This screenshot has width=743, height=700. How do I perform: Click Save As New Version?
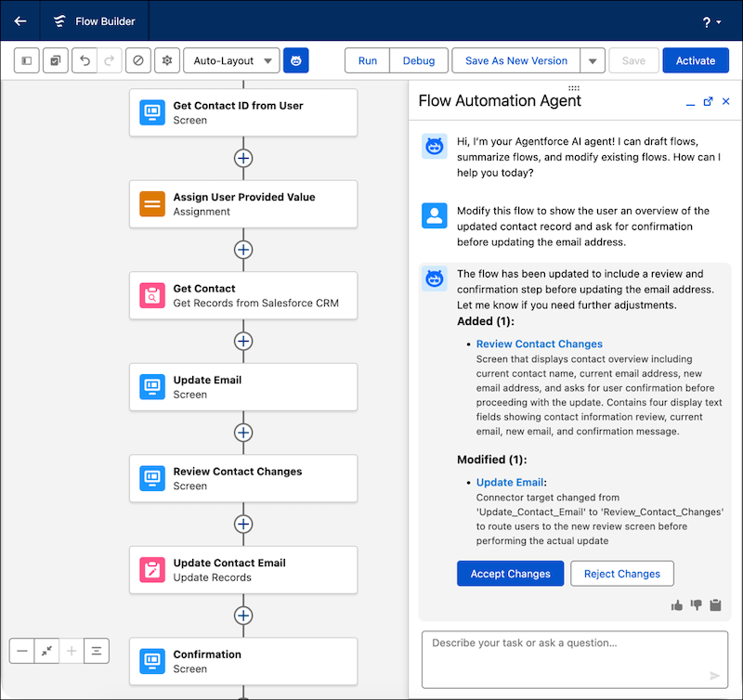(516, 60)
